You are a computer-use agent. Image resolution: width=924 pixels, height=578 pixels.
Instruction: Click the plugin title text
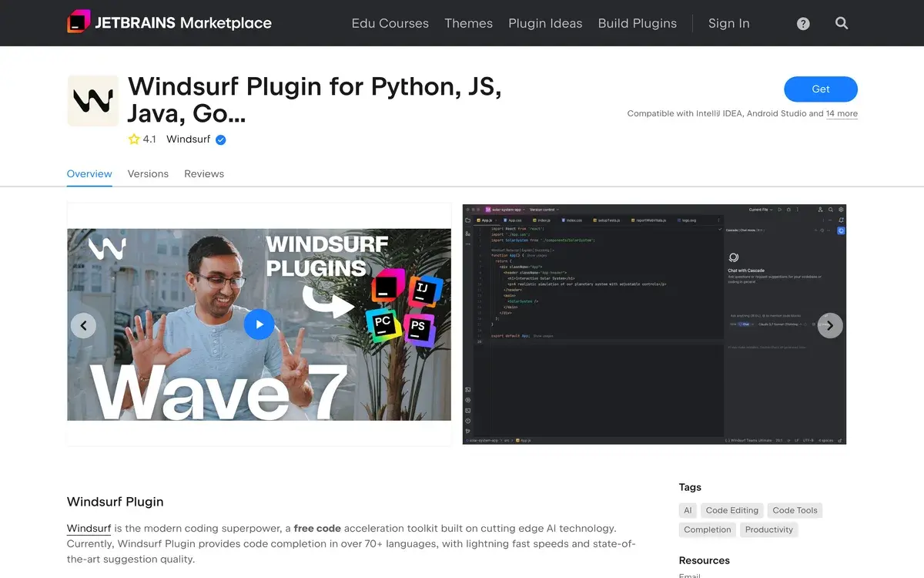[x=315, y=100]
